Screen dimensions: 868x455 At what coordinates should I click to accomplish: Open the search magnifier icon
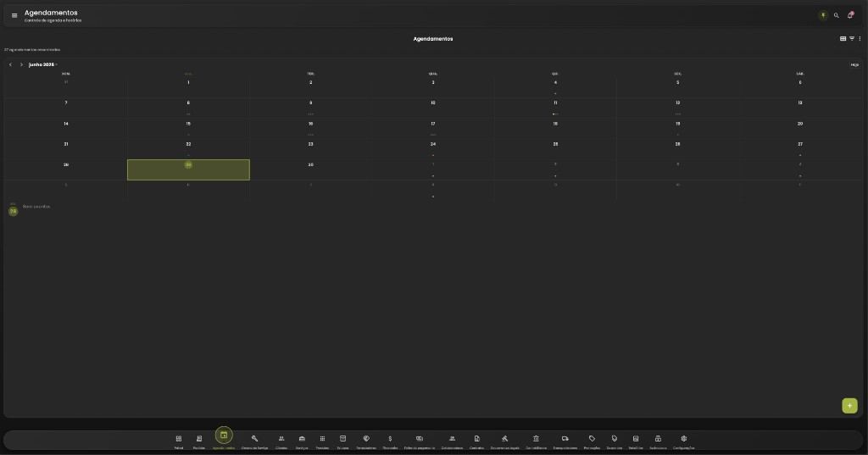coord(837,15)
